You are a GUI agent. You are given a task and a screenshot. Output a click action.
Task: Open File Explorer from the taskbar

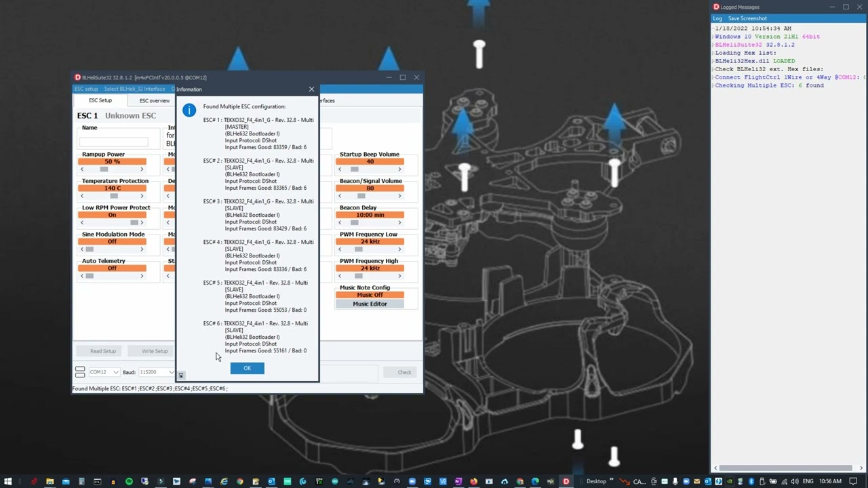point(50,481)
